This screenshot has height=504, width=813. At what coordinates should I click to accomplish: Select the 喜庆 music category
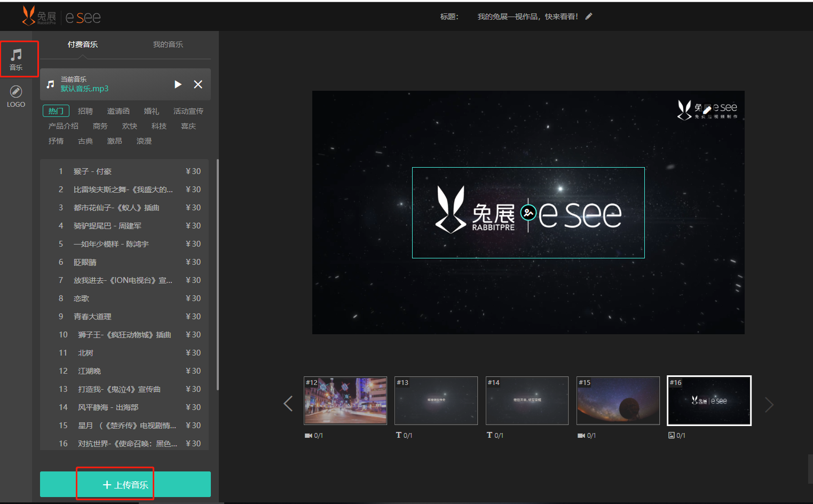[188, 126]
